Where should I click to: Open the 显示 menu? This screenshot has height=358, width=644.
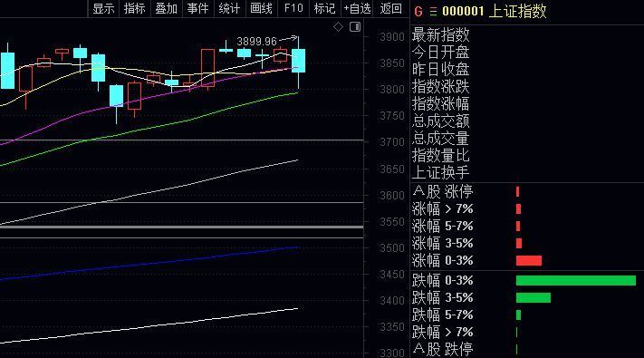click(103, 8)
